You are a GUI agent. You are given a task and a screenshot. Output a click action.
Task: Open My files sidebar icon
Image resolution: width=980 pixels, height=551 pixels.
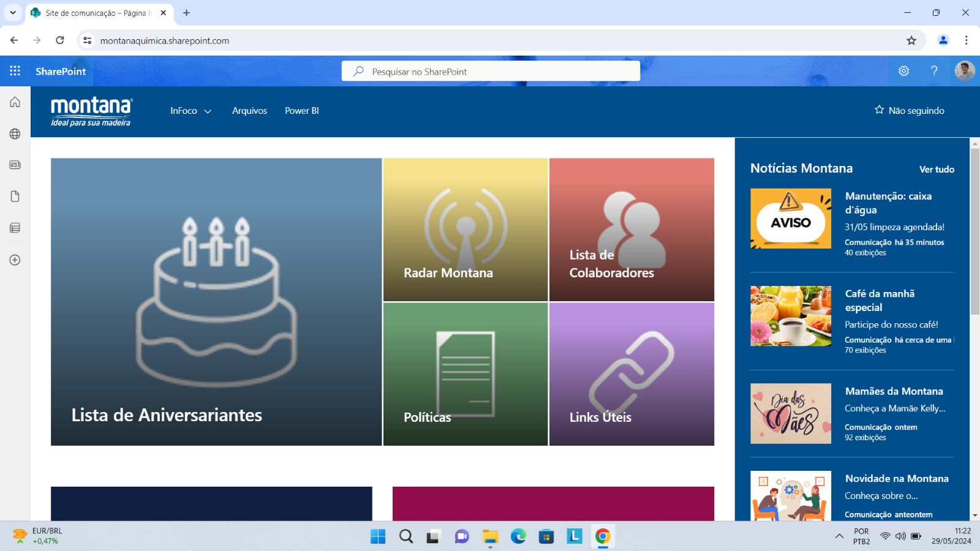(15, 197)
